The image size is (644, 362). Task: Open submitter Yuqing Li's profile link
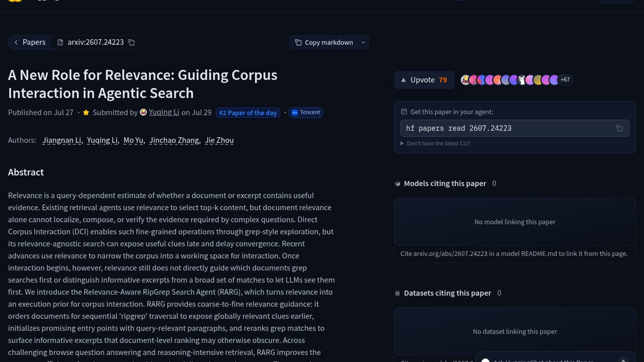click(164, 112)
